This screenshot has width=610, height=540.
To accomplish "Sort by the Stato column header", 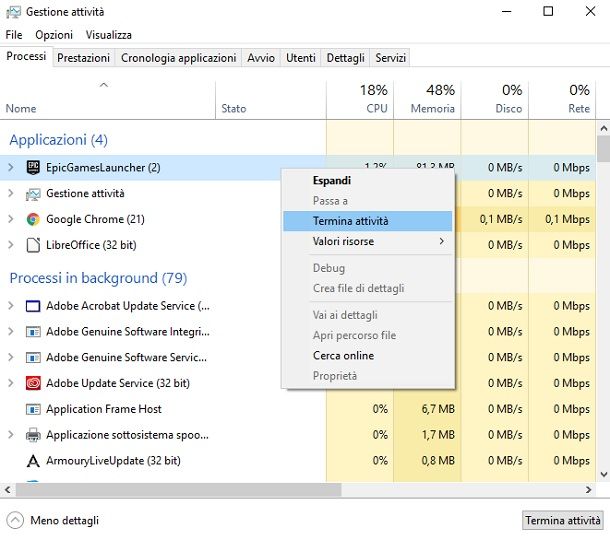I will click(271, 100).
